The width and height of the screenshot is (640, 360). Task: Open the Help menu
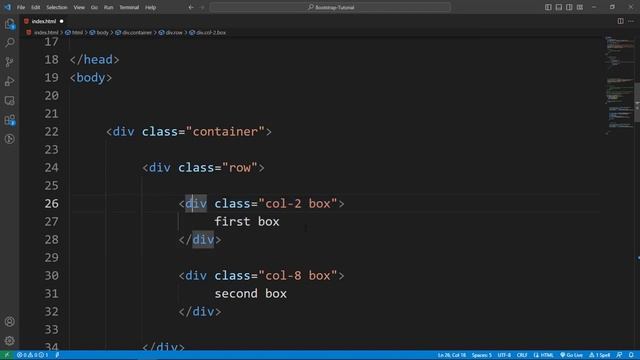[x=151, y=7]
